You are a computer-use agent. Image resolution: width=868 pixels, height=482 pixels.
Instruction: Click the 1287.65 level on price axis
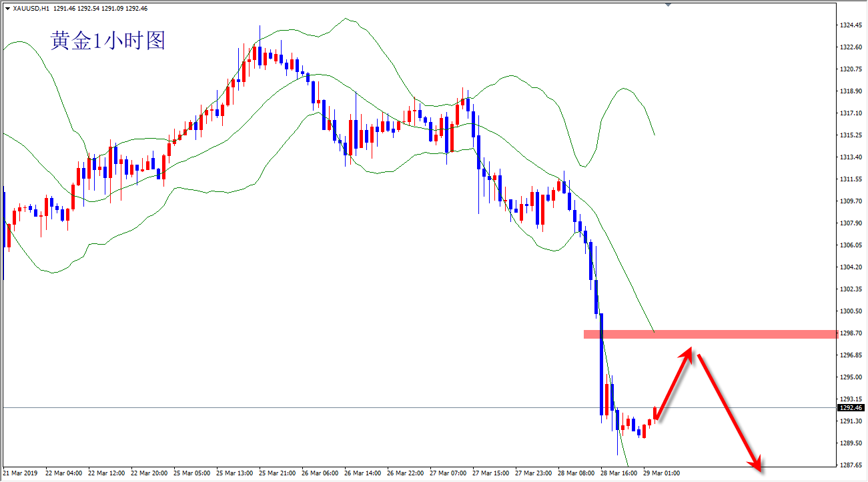click(x=851, y=465)
